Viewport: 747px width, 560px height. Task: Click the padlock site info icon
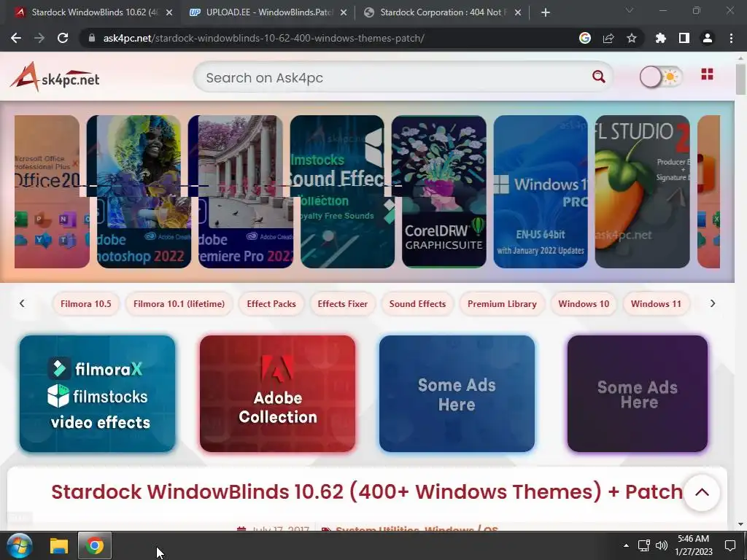point(92,38)
